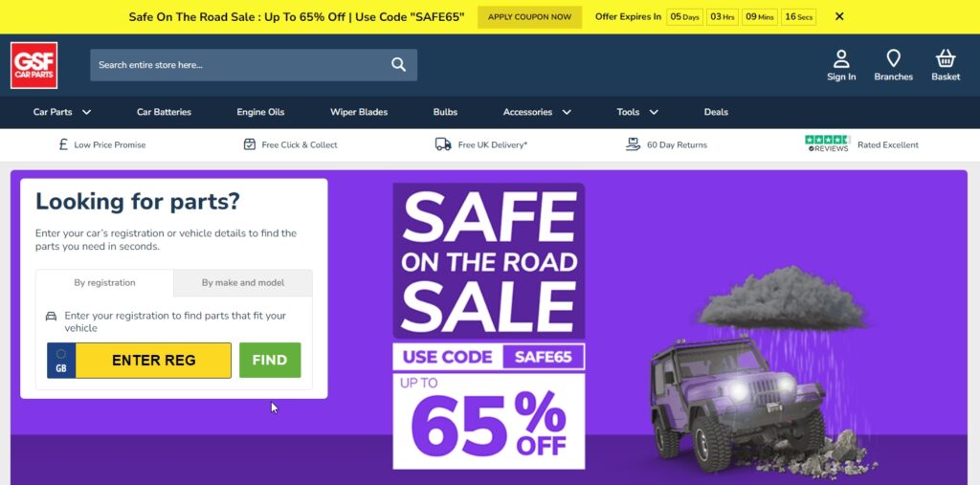
Task: Expand the Tools dropdown menu
Action: click(x=636, y=112)
